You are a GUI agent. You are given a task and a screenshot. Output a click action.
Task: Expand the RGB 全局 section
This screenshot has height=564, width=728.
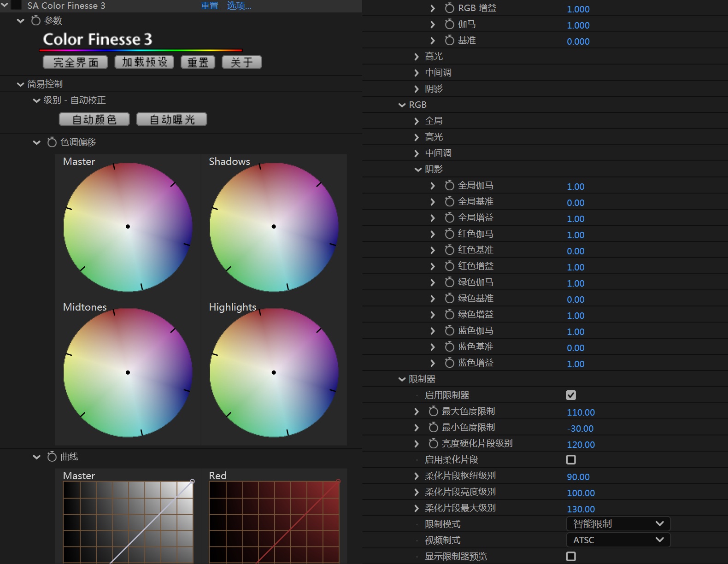point(417,121)
